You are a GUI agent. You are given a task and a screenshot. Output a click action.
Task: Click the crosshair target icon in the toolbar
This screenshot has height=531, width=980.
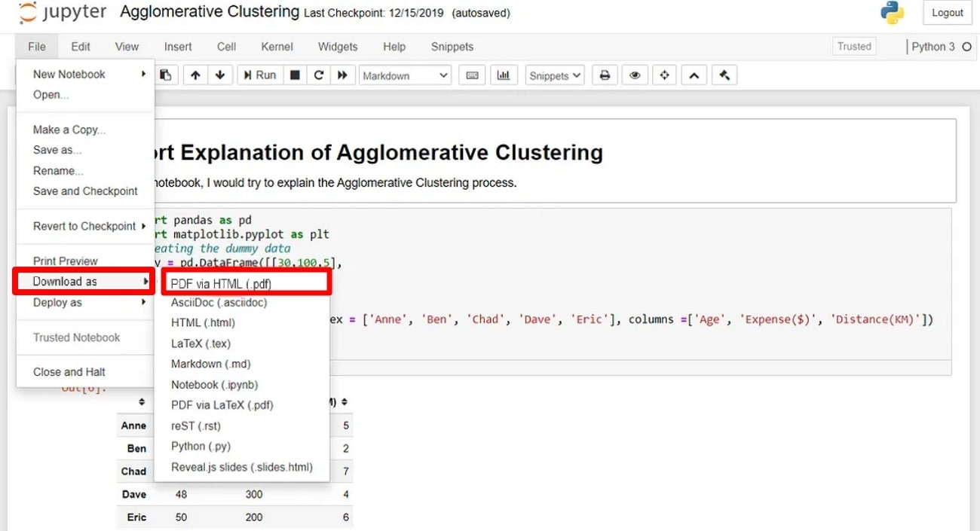pyautogui.click(x=664, y=75)
